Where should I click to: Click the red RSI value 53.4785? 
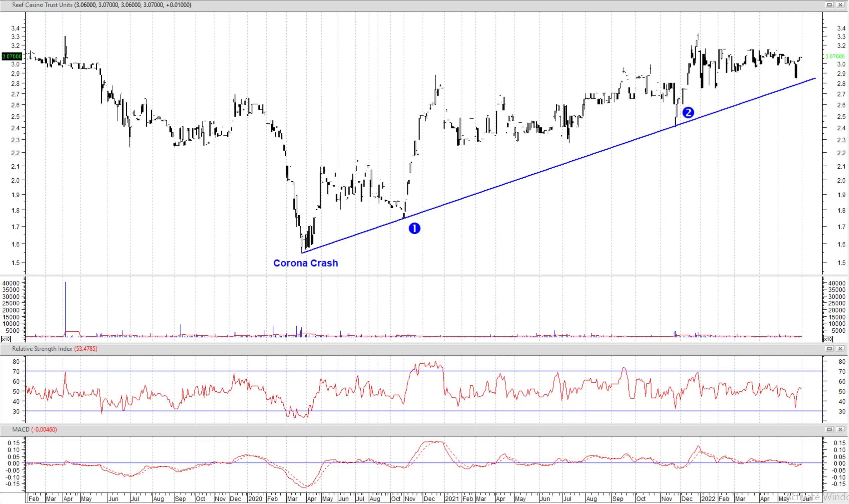[86, 349]
